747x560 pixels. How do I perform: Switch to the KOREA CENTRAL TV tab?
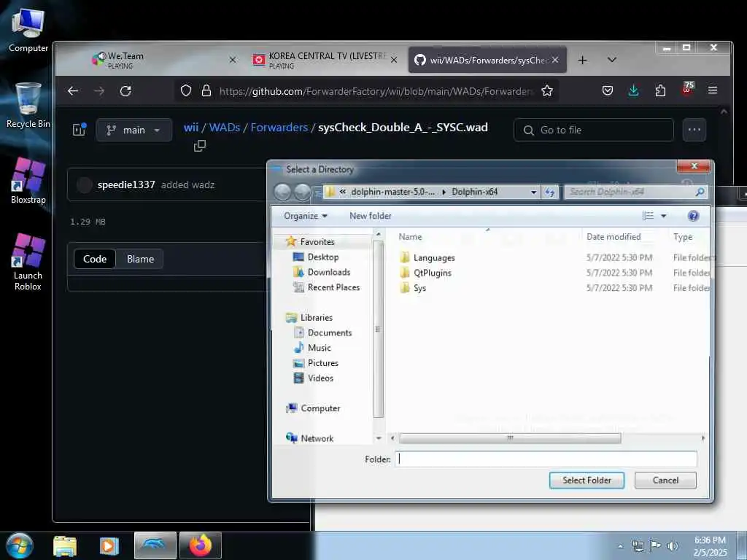point(324,60)
